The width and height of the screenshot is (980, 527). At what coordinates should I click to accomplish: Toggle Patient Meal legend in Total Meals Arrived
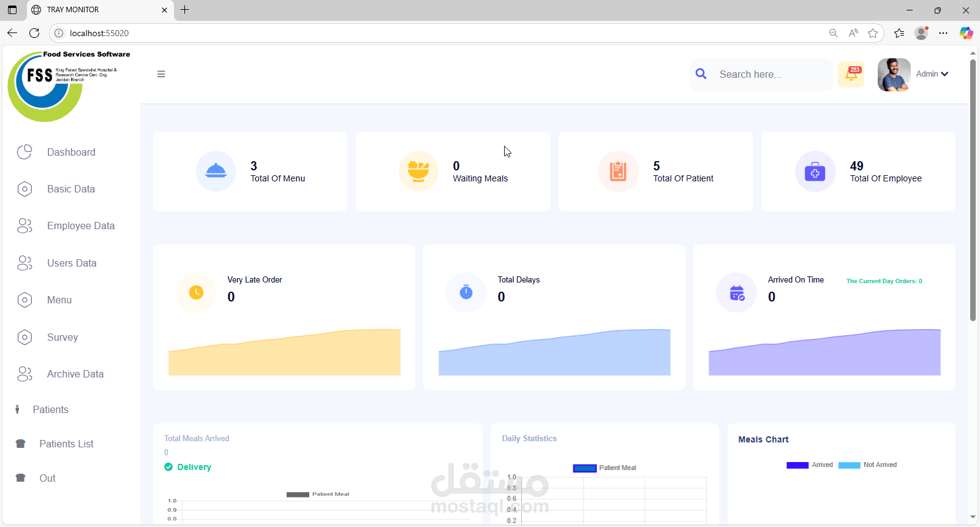[318, 494]
